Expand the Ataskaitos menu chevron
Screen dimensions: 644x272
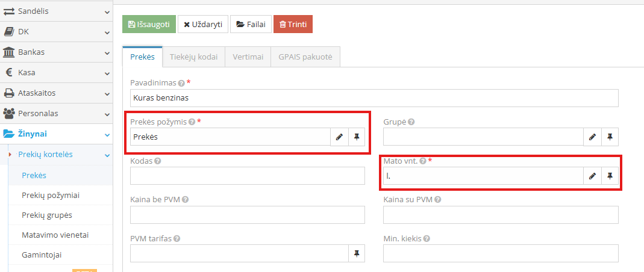click(107, 94)
